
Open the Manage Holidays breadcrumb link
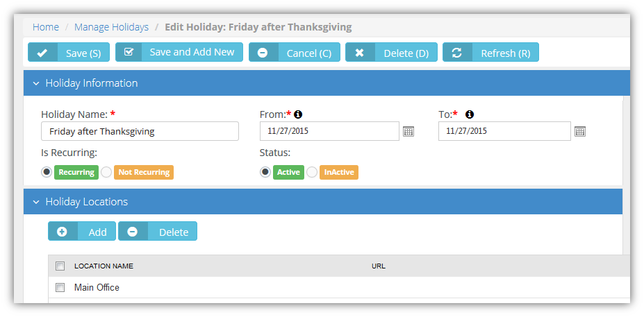111,27
